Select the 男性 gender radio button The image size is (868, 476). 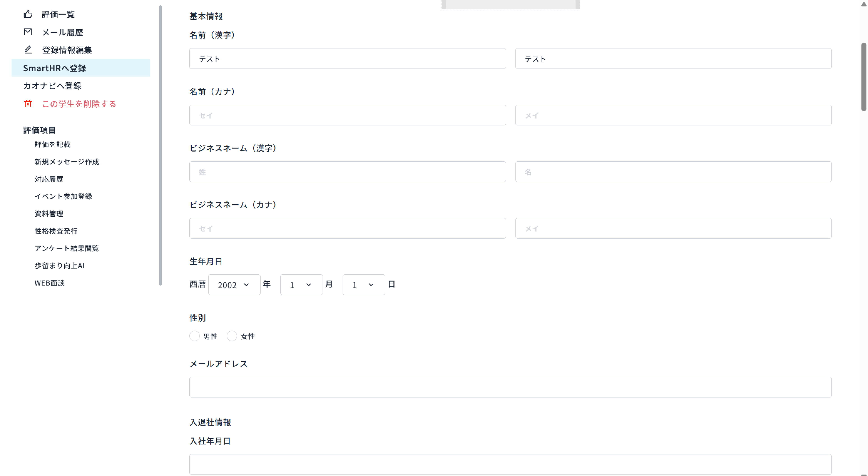pos(195,336)
